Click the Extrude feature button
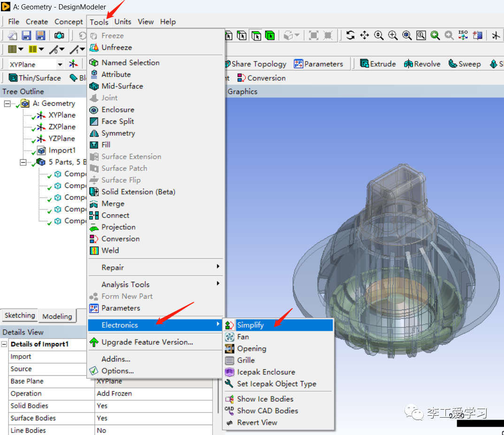Image resolution: width=504 pixels, height=435 pixels. click(378, 64)
